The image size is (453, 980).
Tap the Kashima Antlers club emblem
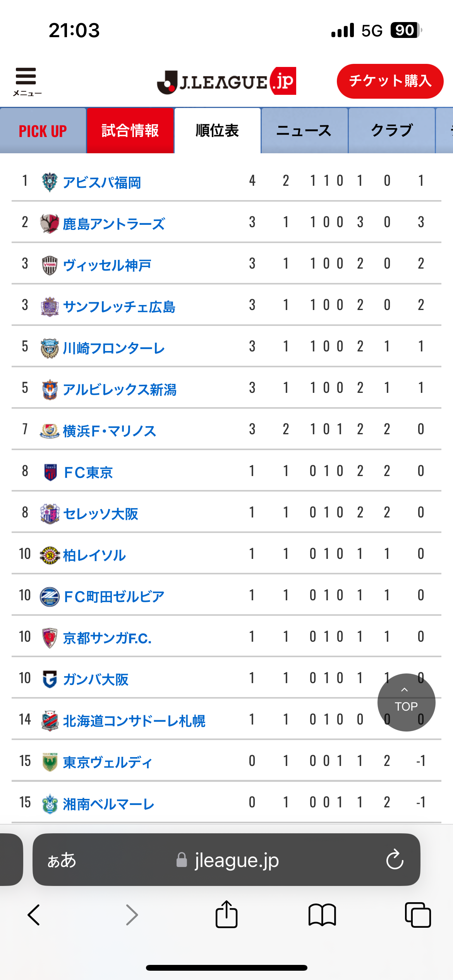(50, 224)
